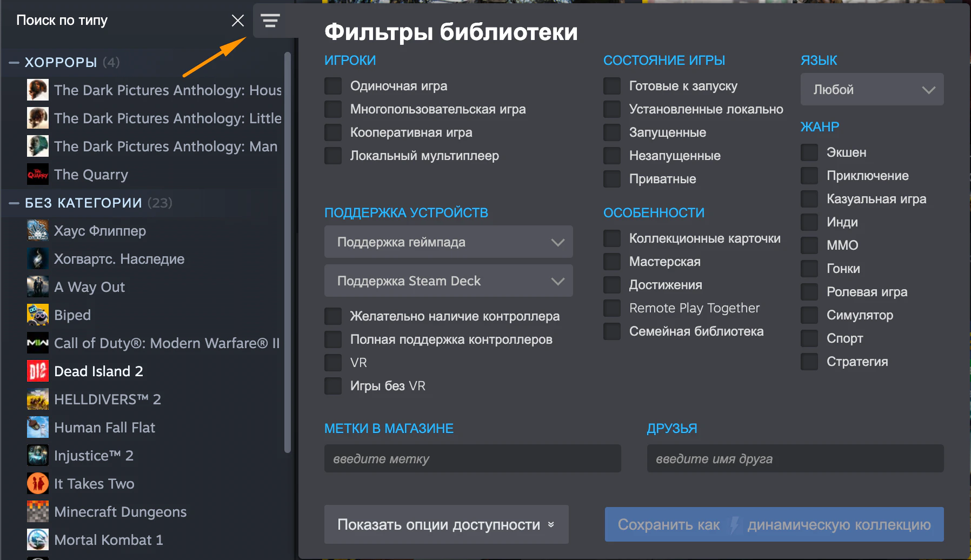The height and width of the screenshot is (560, 971).
Task: Check the Коллекционные карточки checkbox
Action: (612, 238)
